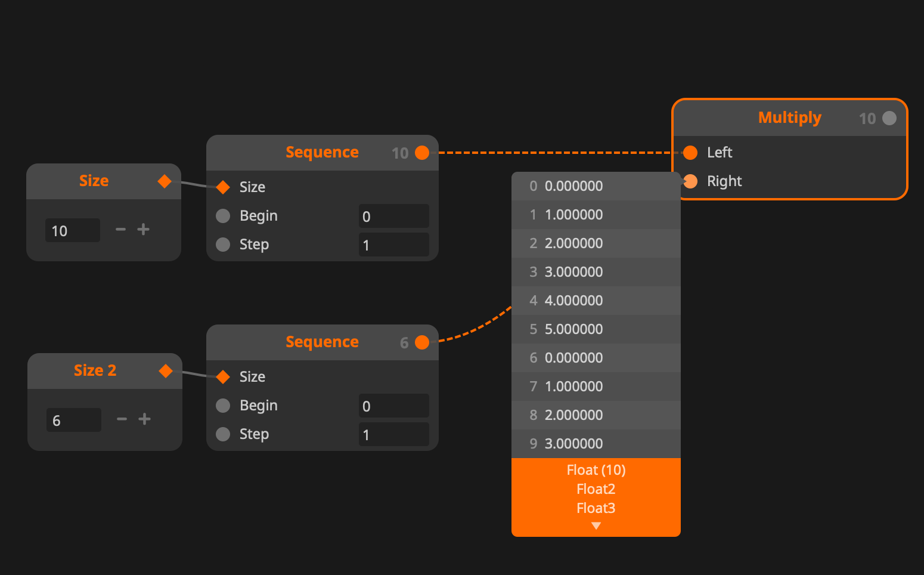Click the Left input port on Multiply
Viewport: 924px width, 575px height.
point(690,153)
